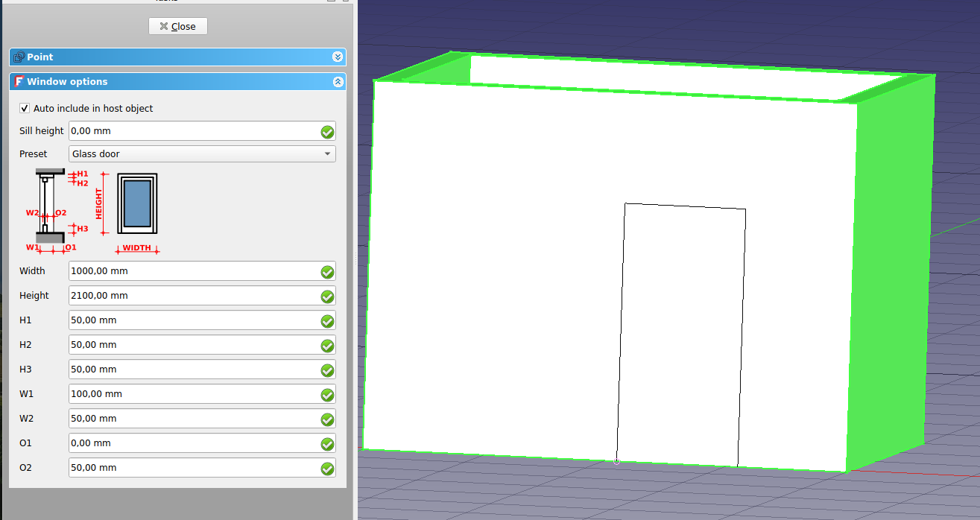Viewport: 980px width, 520px height.
Task: Click the door section diagram image
Action: [x=56, y=212]
